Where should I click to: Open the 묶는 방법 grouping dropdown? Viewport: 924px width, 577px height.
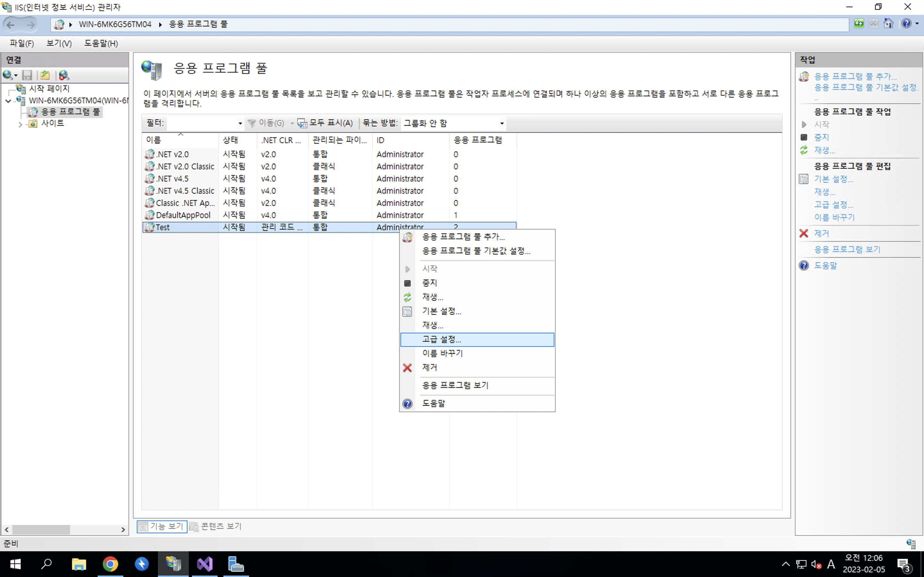[502, 123]
